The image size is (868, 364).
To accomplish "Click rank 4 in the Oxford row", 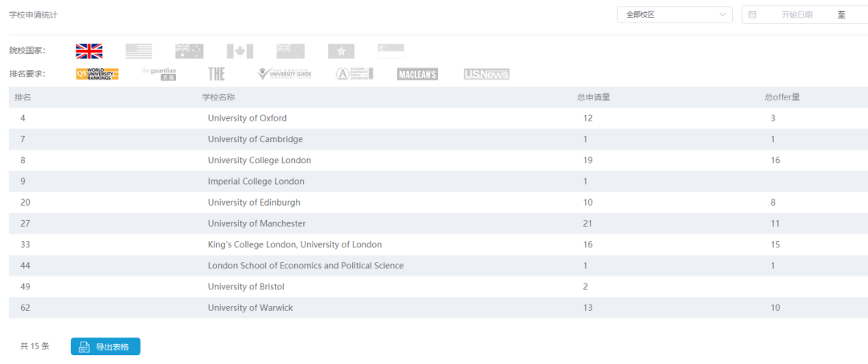I will click(x=23, y=118).
